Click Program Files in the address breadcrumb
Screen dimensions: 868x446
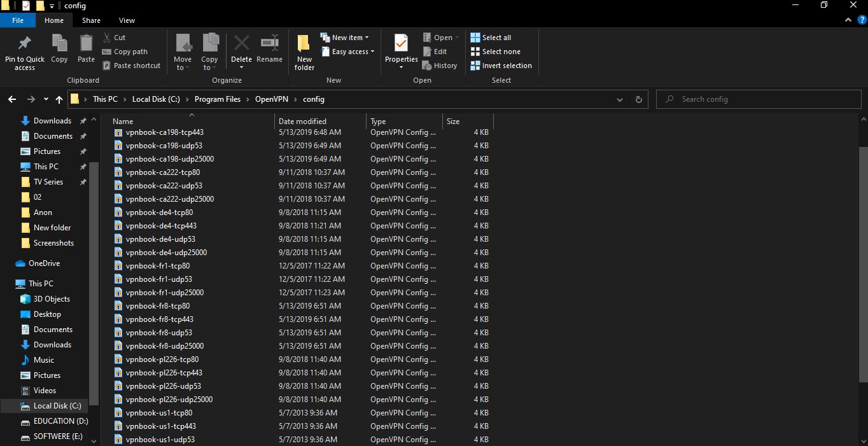[x=218, y=99]
